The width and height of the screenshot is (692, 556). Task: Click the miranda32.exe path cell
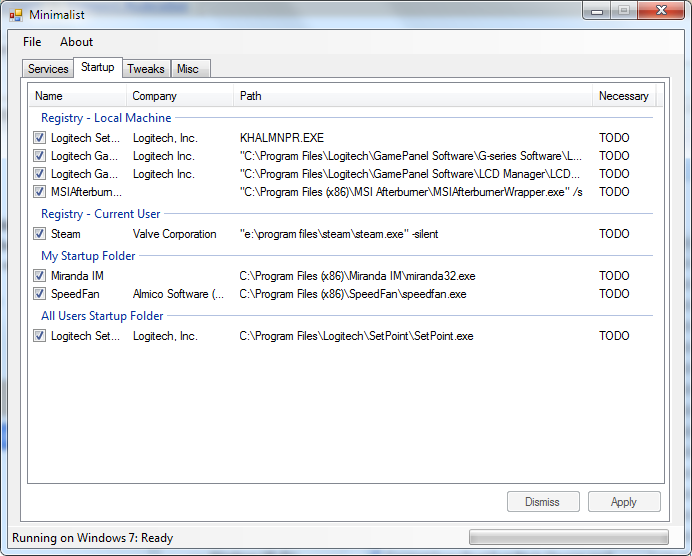(357, 276)
